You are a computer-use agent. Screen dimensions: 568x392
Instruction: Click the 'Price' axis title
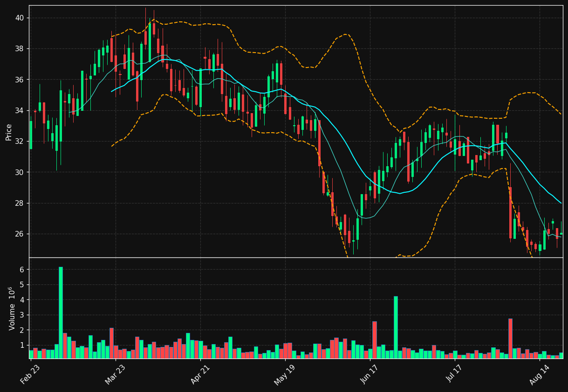click(9, 132)
